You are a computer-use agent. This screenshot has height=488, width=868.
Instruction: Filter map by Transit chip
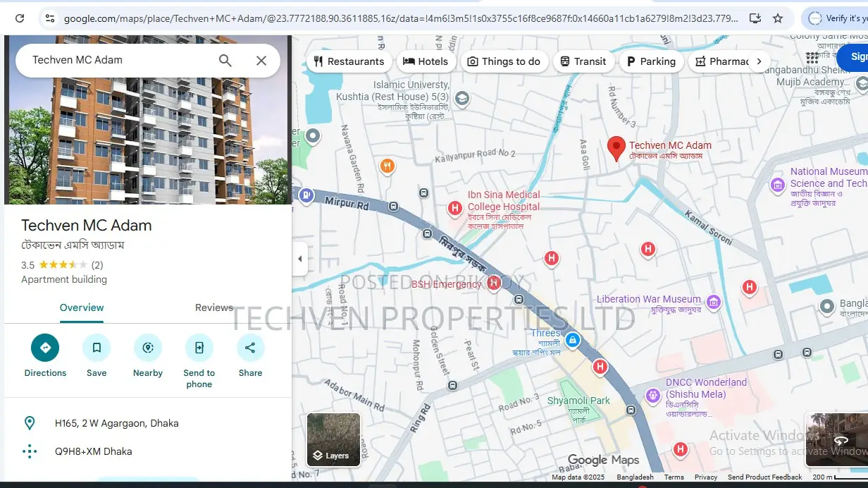[583, 61]
